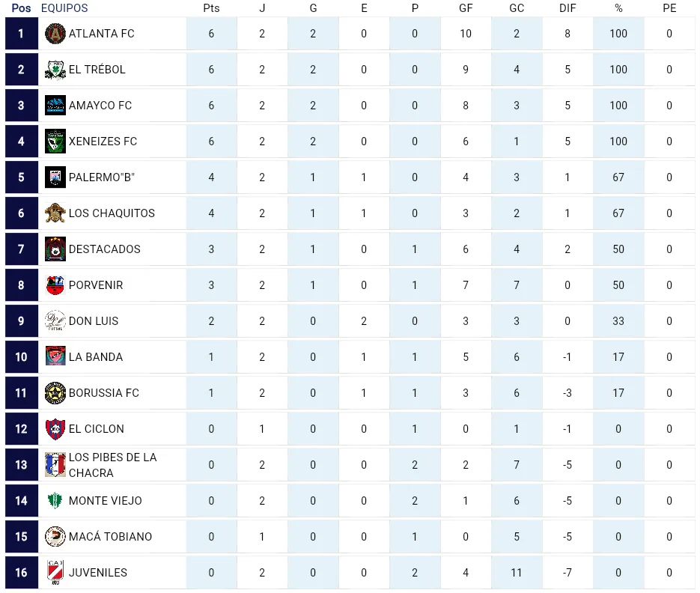
Task: Click the EQUIPOS column header
Action: 64,8
